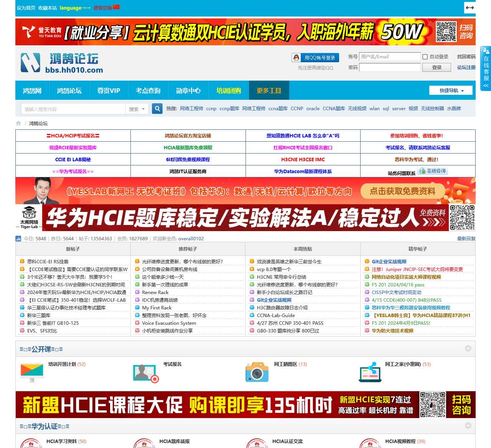This screenshot has height=448, width=491.
Task: Open the 新盟HCIE课程大促 banner ad
Action: 245,405
